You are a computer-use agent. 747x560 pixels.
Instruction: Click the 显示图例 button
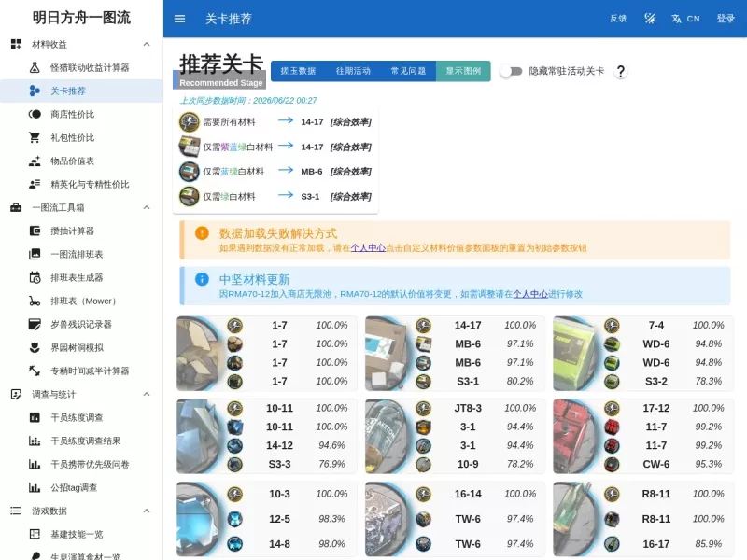tap(463, 71)
